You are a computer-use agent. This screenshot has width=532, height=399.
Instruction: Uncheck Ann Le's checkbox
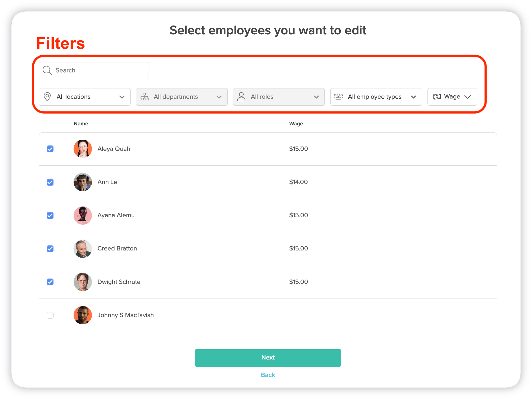click(50, 182)
